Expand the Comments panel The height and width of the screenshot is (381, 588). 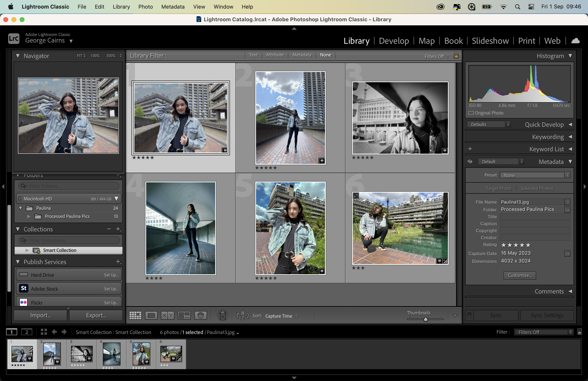coord(570,291)
